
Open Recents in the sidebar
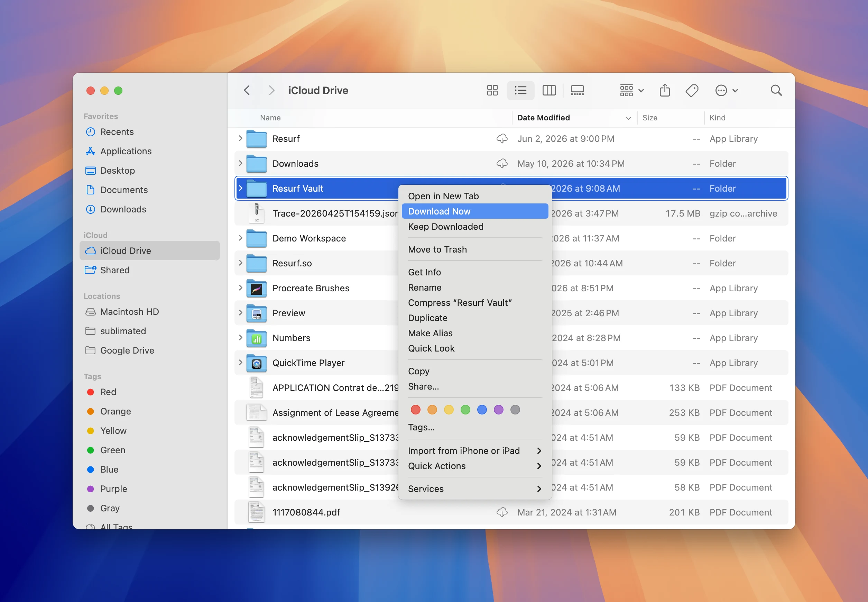[x=150, y=131]
